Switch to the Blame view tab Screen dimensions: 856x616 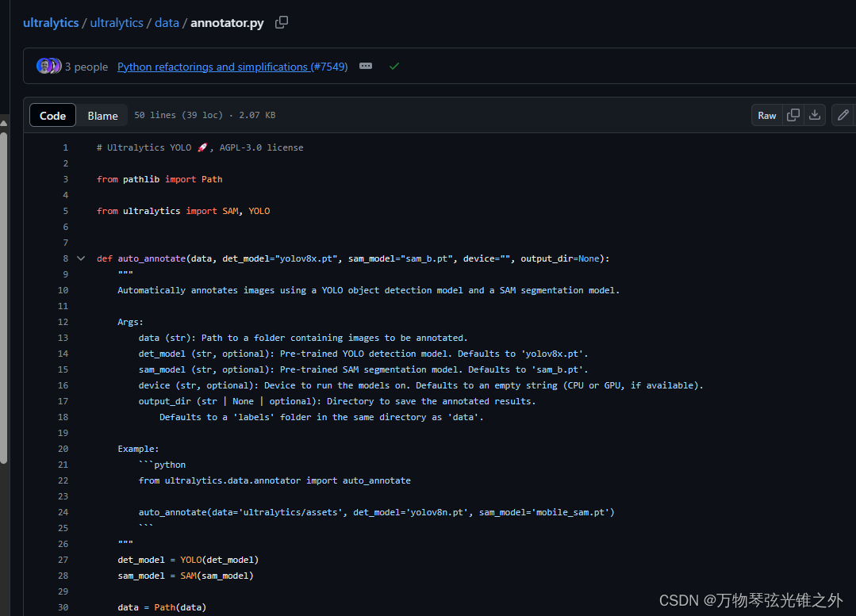(x=102, y=115)
